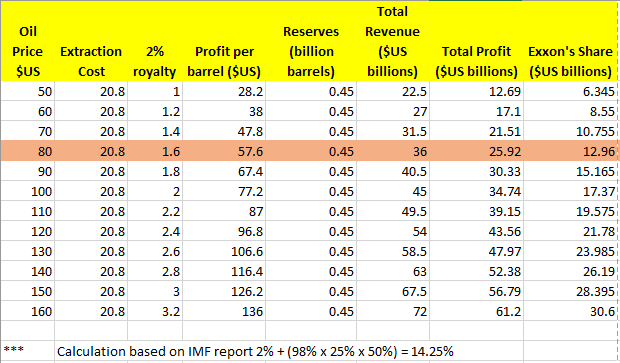Select the total revenue cell 67.5
This screenshot has width=620, height=363.
pyautogui.click(x=393, y=291)
